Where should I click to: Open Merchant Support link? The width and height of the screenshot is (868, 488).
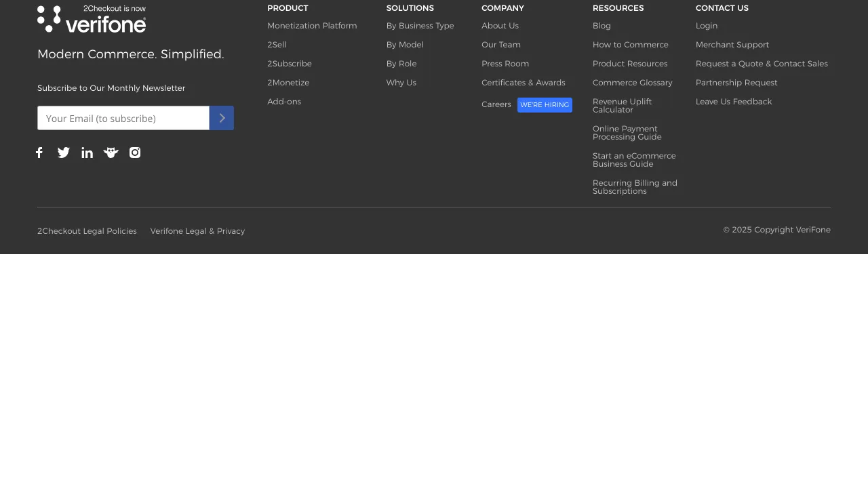coord(732,45)
